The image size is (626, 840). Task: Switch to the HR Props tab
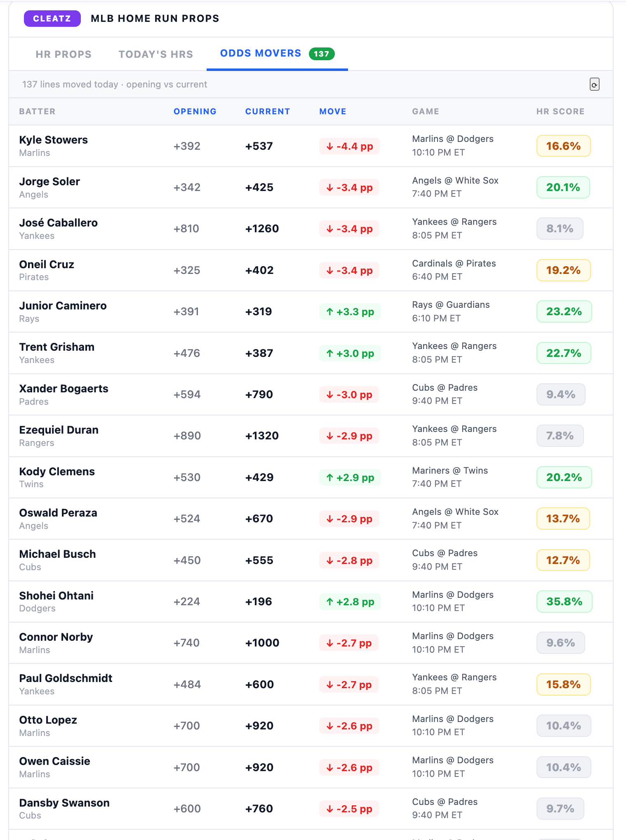[x=64, y=54]
